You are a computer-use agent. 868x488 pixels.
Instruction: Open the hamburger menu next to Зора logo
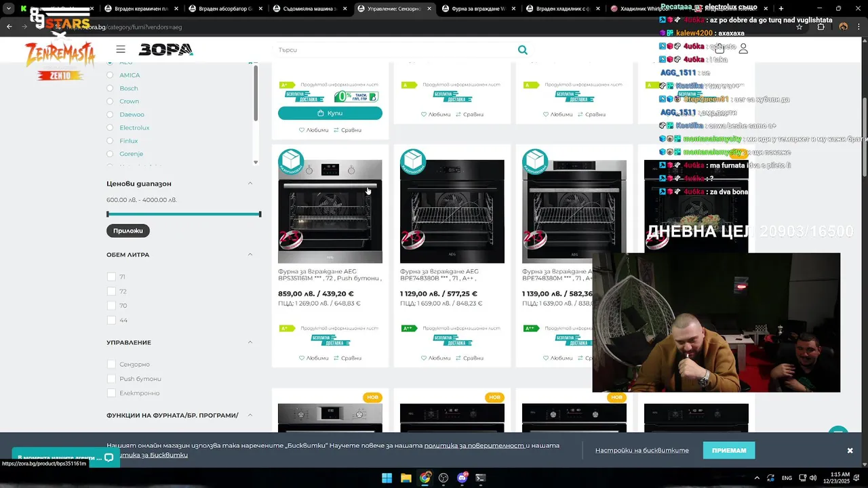point(121,49)
